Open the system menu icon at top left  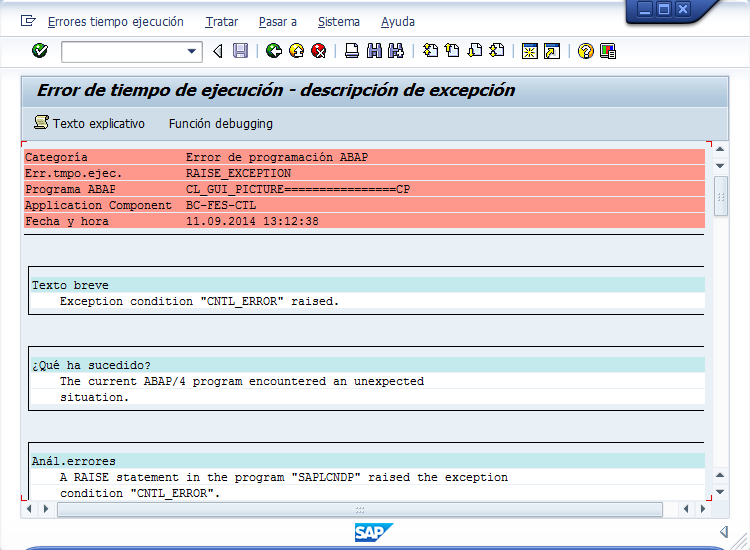coord(28,21)
